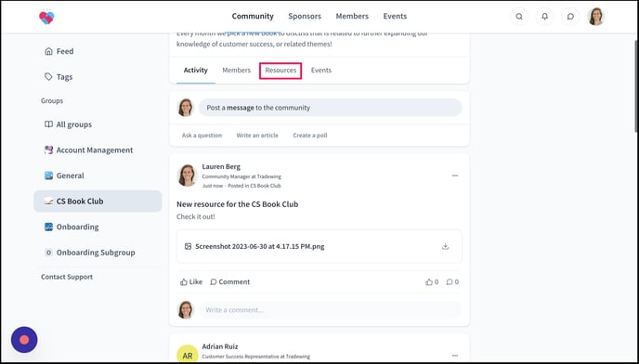Click the AR avatar for Adrian Ruiz
Screen dimensions: 639x364
pos(187,354)
